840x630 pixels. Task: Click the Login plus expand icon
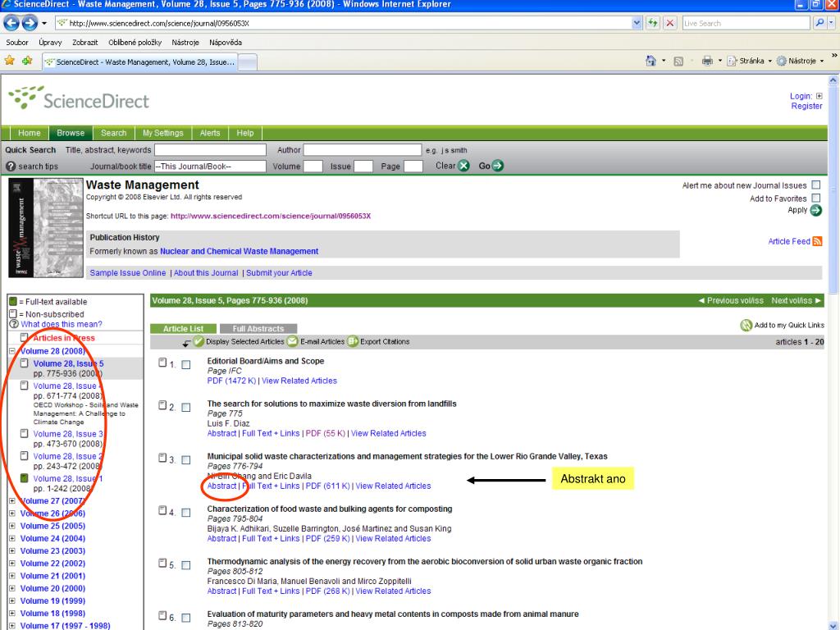[819, 96]
